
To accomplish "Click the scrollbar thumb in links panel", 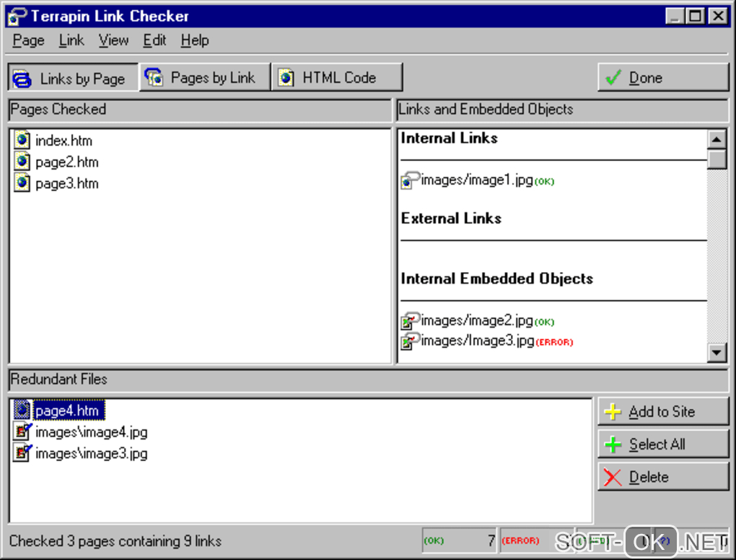I will (717, 159).
